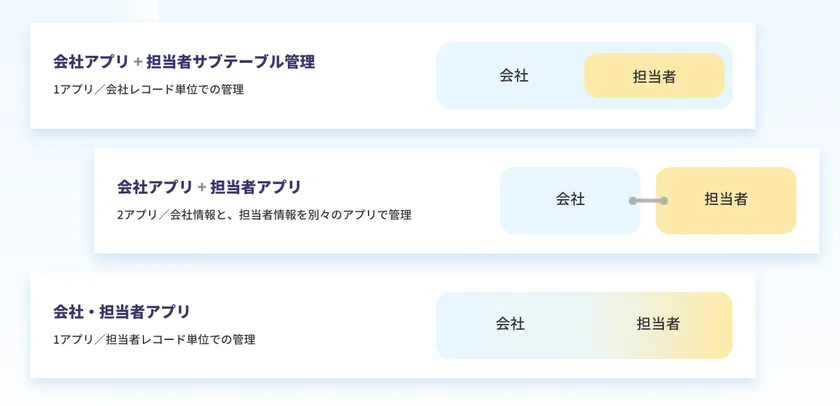
Task: Open the 会社・担当者アプリ heading
Action: pos(122,312)
